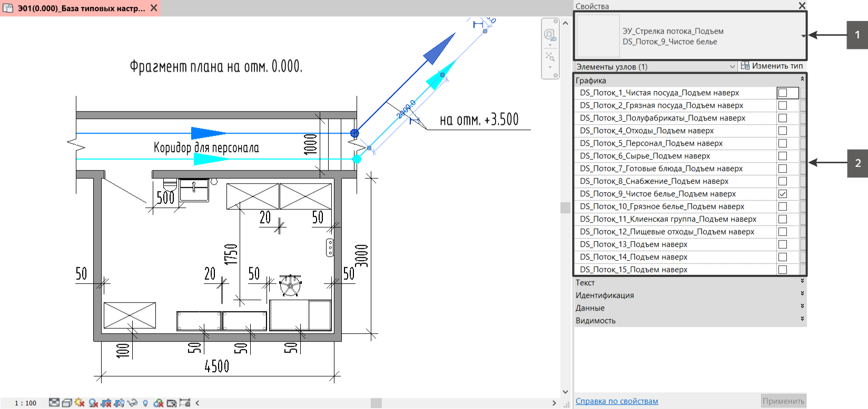
Task: Enable DS_Поток_1_Чистая посуда checkbox
Action: [783, 93]
